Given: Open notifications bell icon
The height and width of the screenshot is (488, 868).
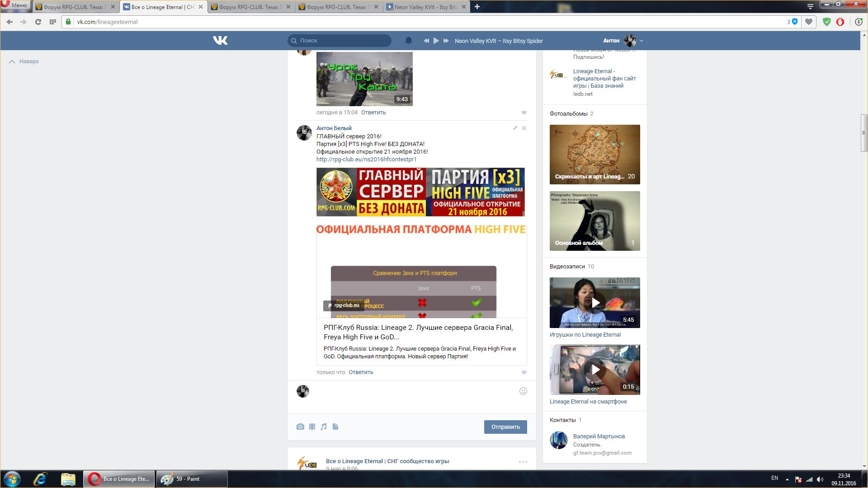Looking at the screenshot, I should 408,41.
